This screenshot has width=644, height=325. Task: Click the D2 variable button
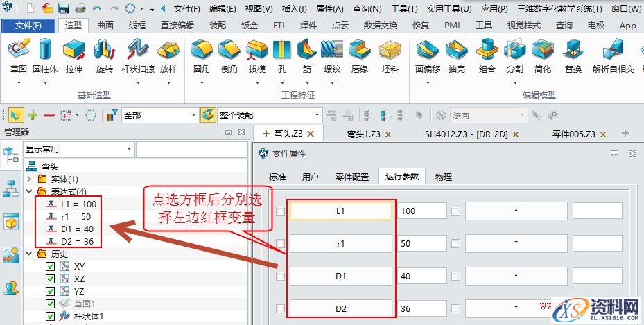click(341, 308)
